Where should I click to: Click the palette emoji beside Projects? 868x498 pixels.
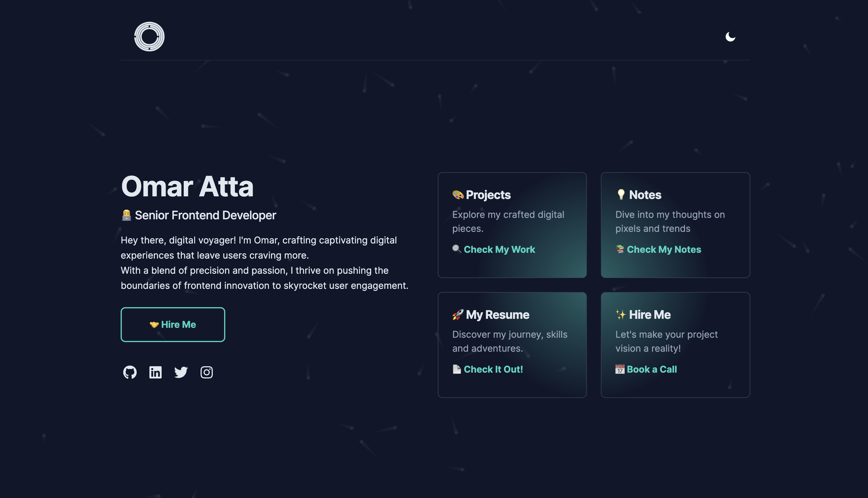(x=458, y=195)
